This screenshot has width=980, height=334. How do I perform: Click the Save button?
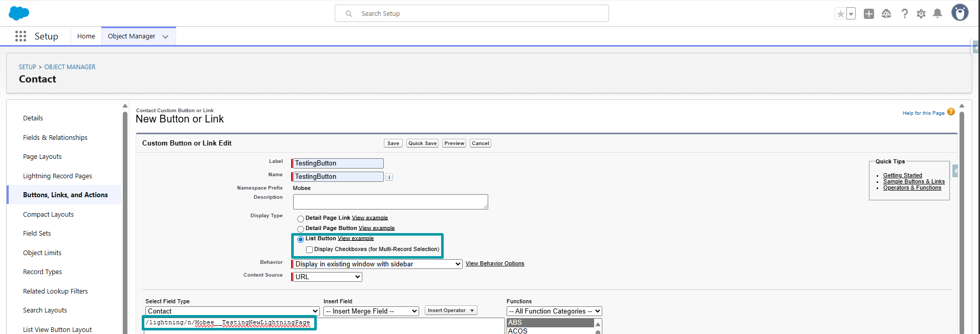click(393, 143)
